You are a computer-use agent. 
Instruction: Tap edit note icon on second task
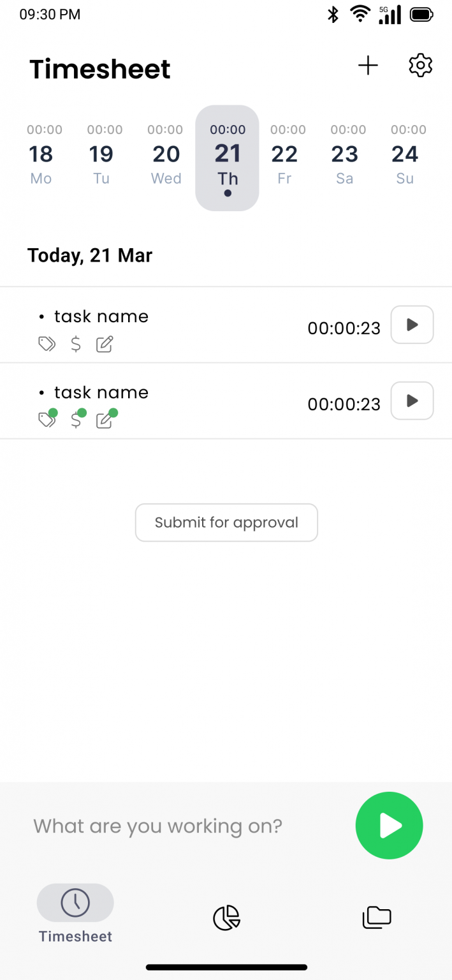(x=105, y=420)
